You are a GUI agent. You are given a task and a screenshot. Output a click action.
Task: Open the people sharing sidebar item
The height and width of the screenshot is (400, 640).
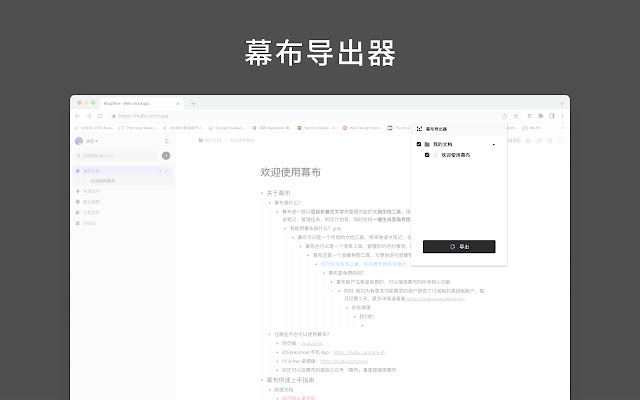click(88, 213)
